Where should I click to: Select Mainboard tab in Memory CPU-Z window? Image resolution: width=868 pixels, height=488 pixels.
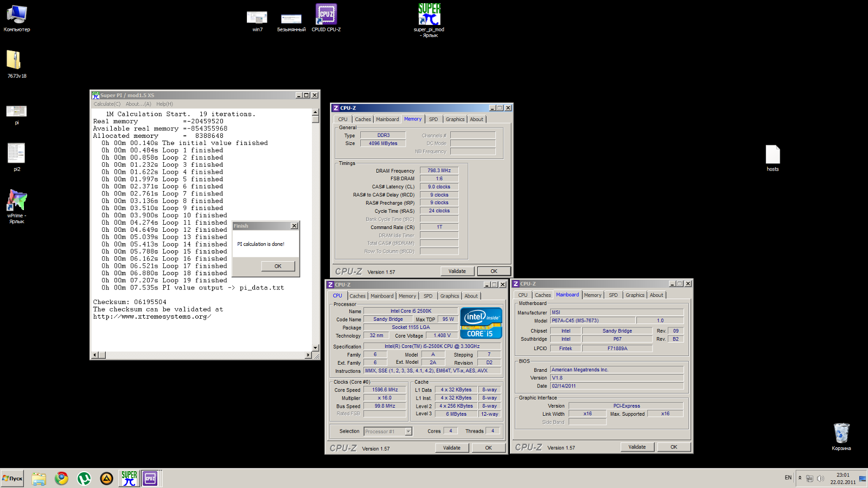tap(387, 119)
